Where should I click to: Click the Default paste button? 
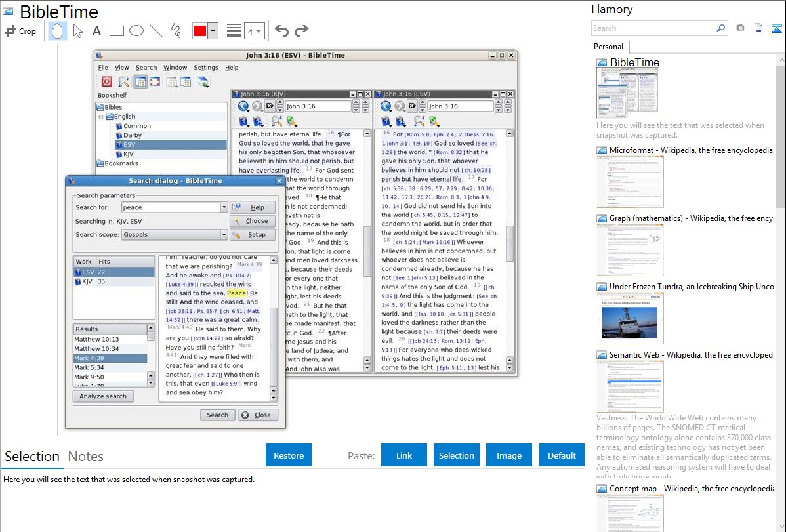(562, 455)
